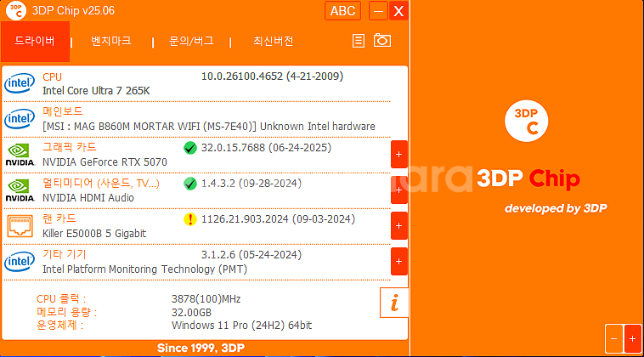The height and width of the screenshot is (357, 644).
Task: Click the NVIDIA logo for HDMI Audio
Action: click(20, 190)
